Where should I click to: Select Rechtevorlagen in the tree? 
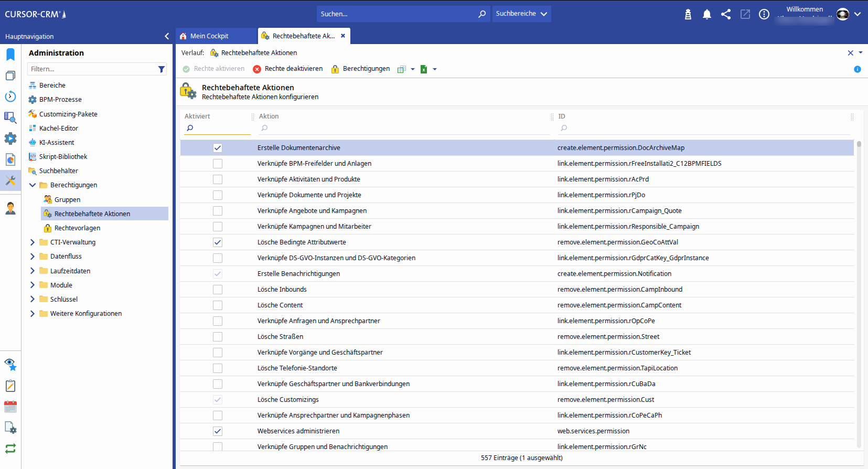point(77,228)
